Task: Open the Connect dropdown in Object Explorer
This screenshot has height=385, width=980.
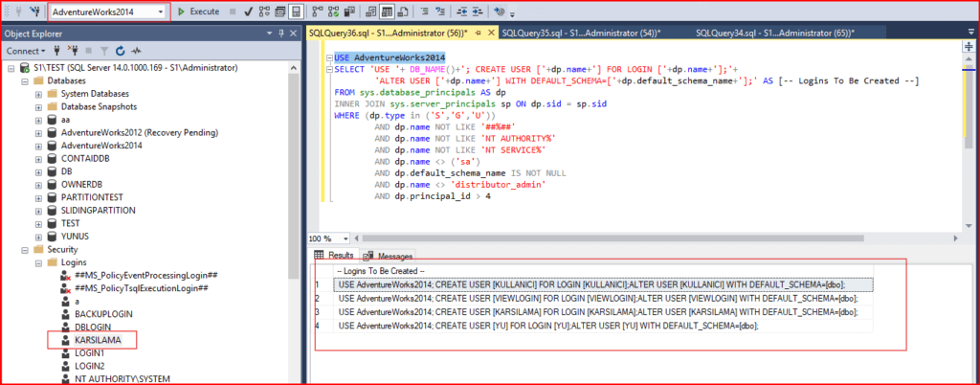Action: [x=25, y=50]
